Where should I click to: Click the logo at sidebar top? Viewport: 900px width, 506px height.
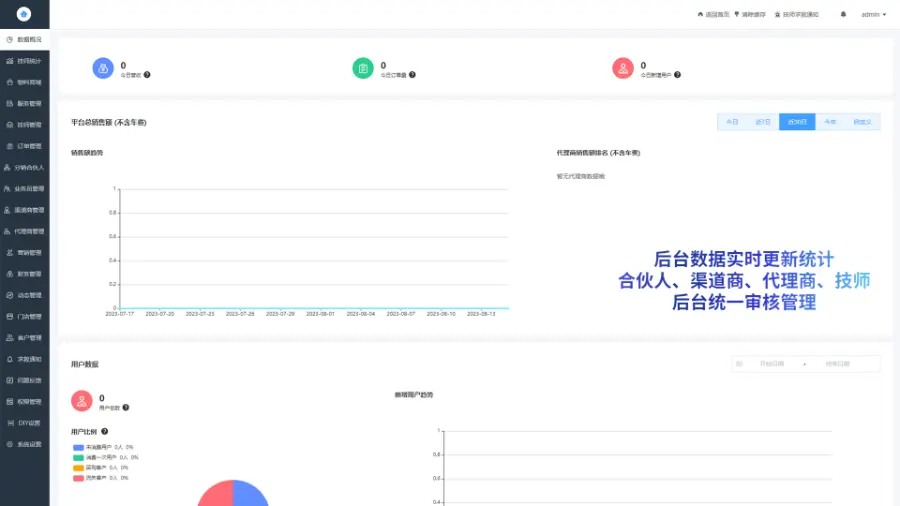(x=24, y=14)
